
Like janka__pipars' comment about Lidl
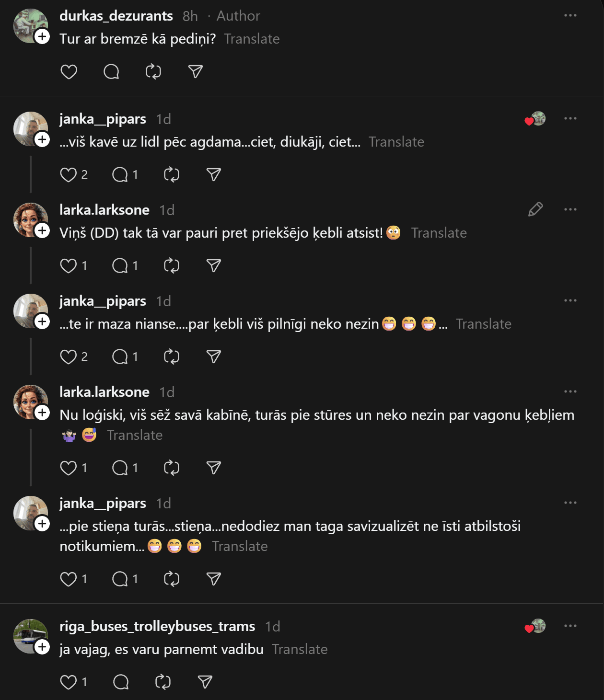click(x=69, y=175)
